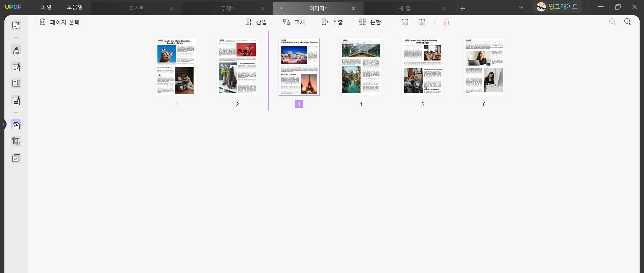Screen dimensions: 644x273
Task: Zoom out the page thumbnails
Action: tap(612, 22)
